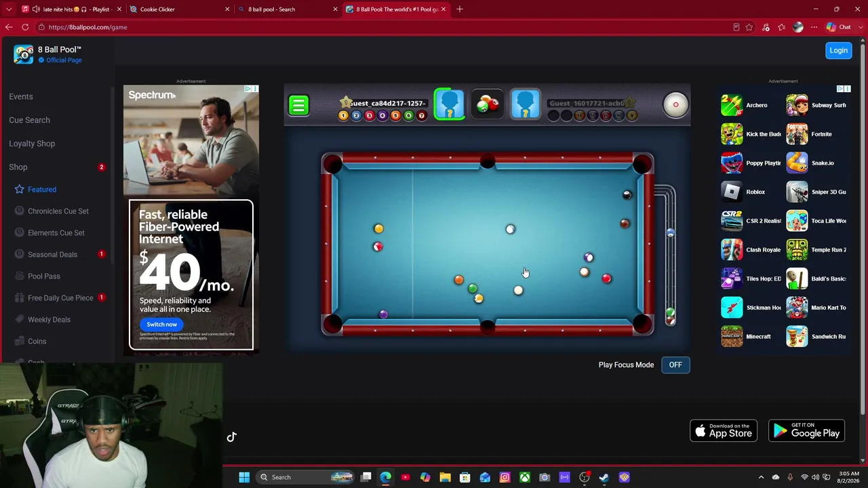Viewport: 868px width, 488px height.
Task: Click the yellow solid ball on the table
Action: pos(378,229)
